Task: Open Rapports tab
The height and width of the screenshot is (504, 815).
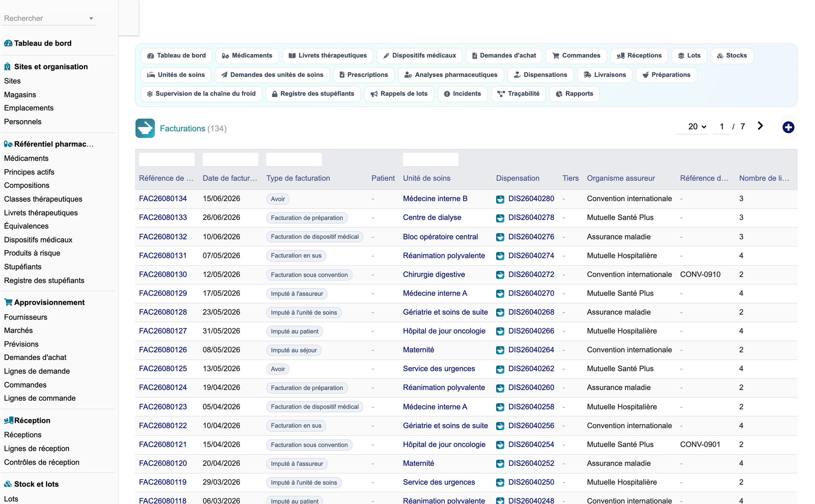Action: (574, 94)
